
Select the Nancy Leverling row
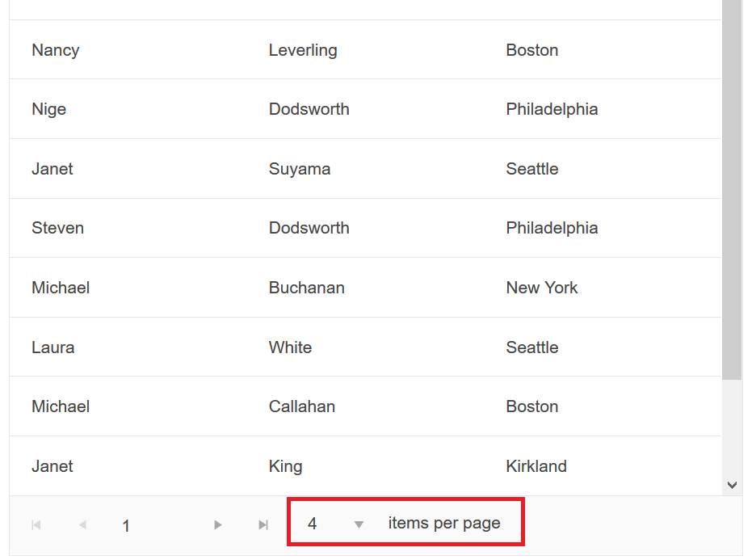(365, 50)
